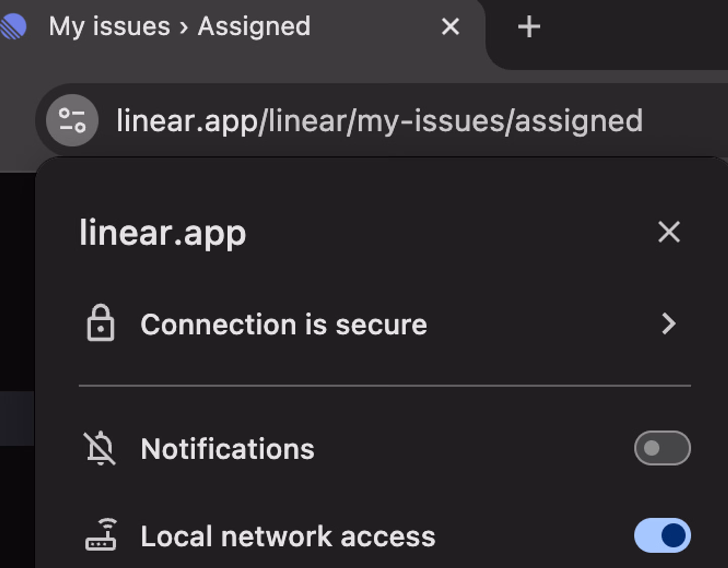The width and height of the screenshot is (728, 568).
Task: Click the address bar showing linear.app URL
Action: (x=380, y=121)
